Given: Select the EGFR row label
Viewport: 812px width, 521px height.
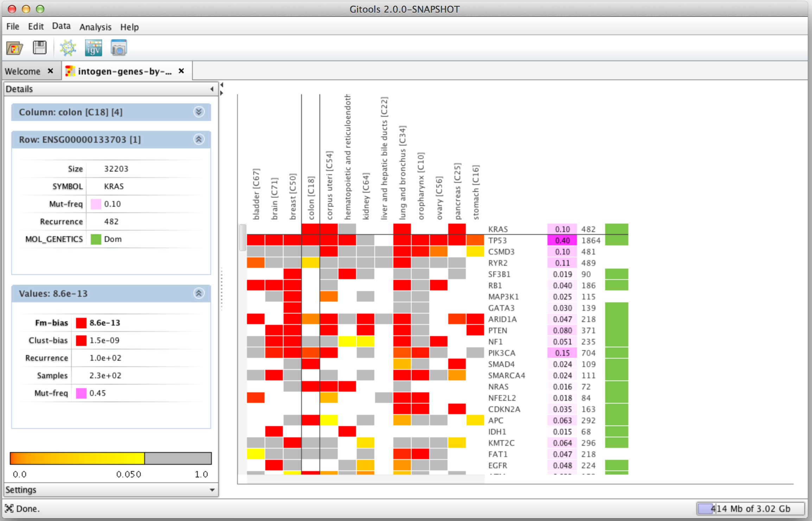Looking at the screenshot, I should (x=497, y=465).
